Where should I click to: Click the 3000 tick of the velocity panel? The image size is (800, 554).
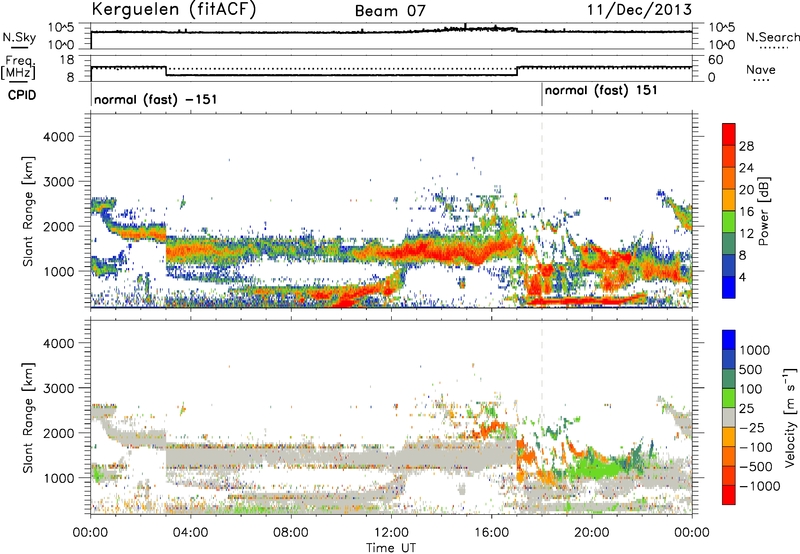click(58, 388)
